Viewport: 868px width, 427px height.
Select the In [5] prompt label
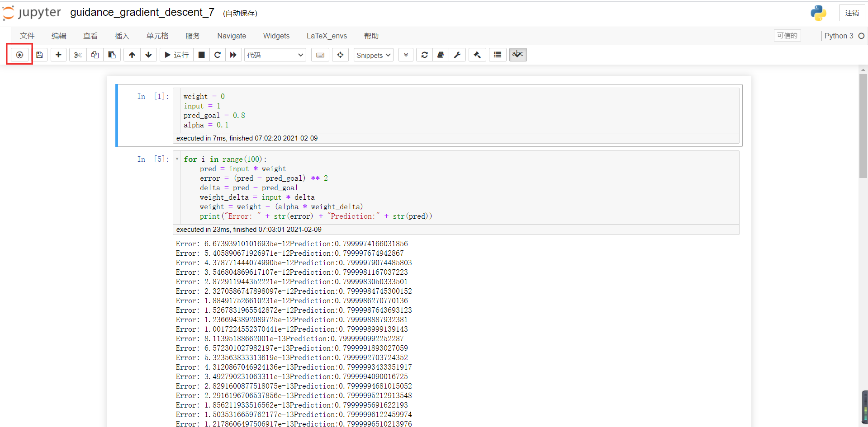(153, 159)
